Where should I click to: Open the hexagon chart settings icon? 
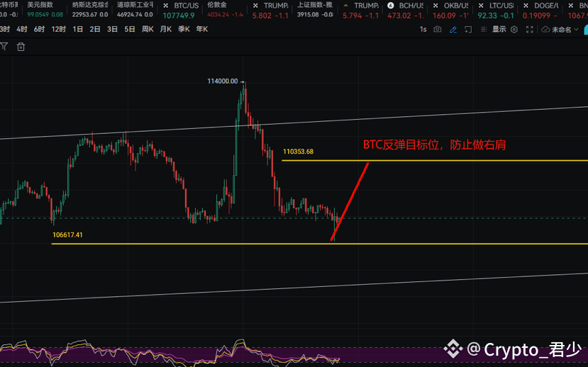click(x=514, y=29)
